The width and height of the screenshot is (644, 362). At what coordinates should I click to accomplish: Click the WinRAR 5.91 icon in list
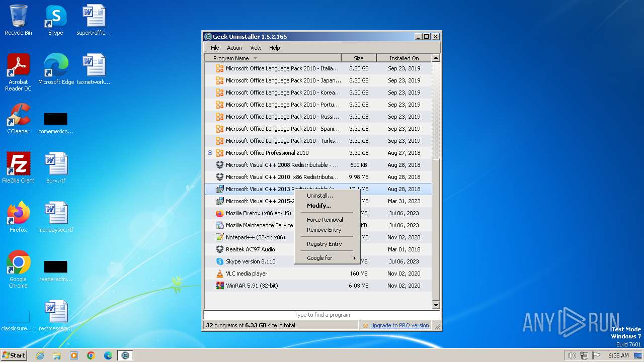(219, 286)
